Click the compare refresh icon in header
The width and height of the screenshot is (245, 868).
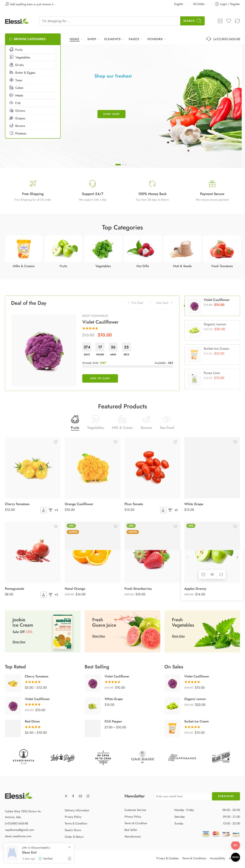point(237,21)
